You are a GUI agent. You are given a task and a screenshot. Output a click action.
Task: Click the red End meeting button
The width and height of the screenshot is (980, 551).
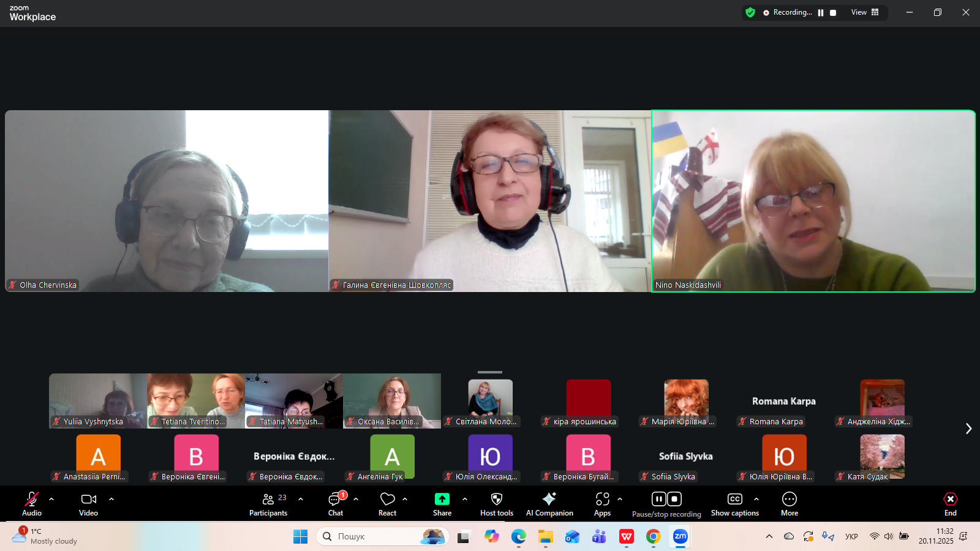pyautogui.click(x=950, y=504)
